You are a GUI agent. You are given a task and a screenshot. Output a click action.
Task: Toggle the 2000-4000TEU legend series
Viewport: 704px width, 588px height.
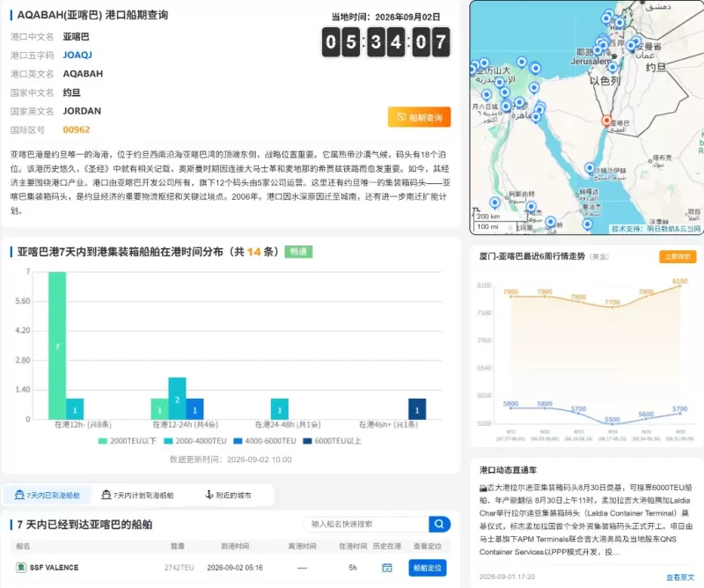point(195,441)
